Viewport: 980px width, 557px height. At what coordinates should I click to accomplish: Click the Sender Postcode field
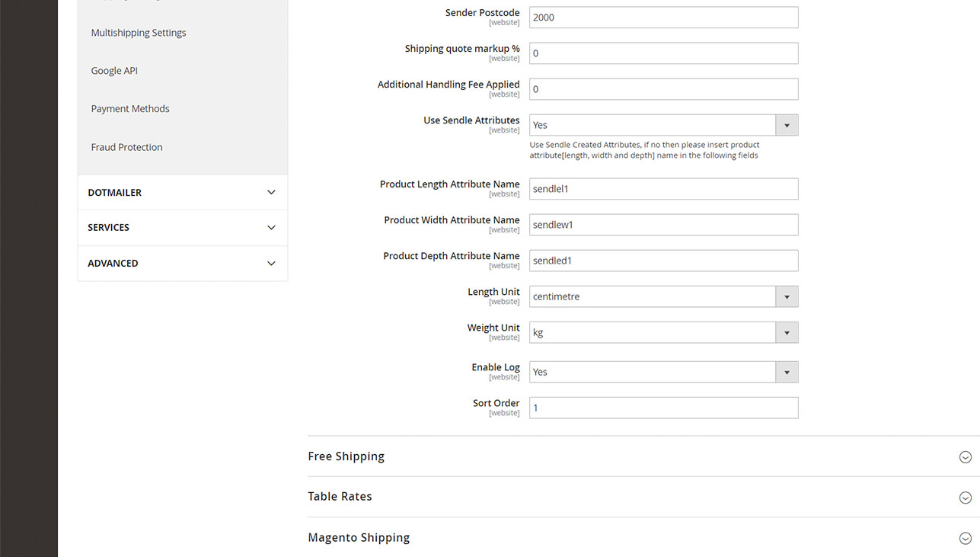pos(663,18)
